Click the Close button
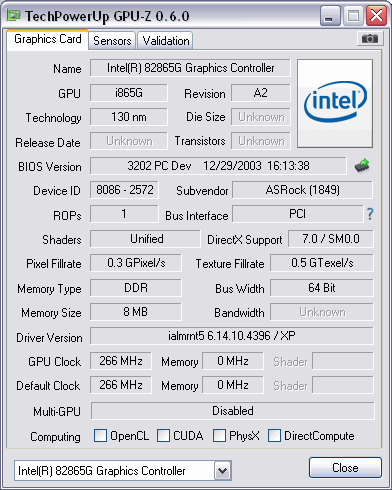The image size is (392, 490). tap(345, 468)
